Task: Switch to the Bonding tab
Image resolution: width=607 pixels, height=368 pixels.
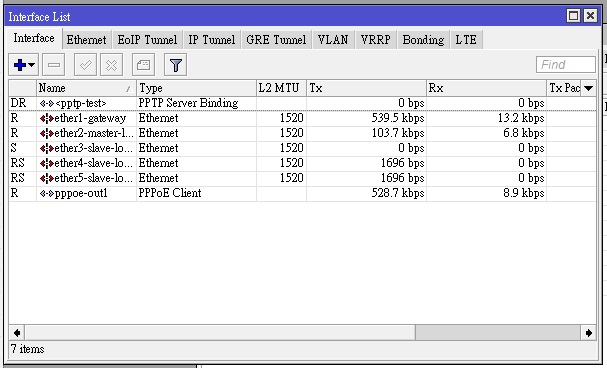Action: pos(423,40)
